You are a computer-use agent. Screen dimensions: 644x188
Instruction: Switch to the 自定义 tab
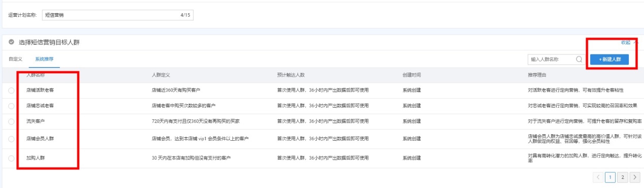(x=15, y=59)
